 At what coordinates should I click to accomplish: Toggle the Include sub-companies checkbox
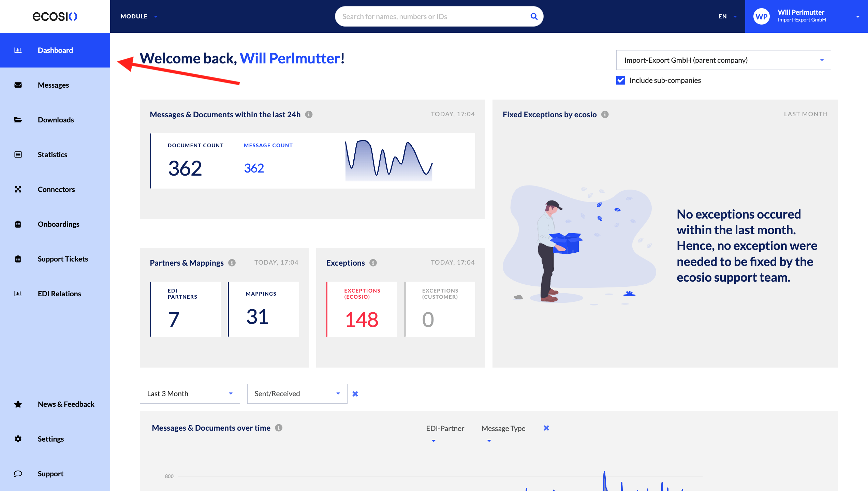click(621, 80)
